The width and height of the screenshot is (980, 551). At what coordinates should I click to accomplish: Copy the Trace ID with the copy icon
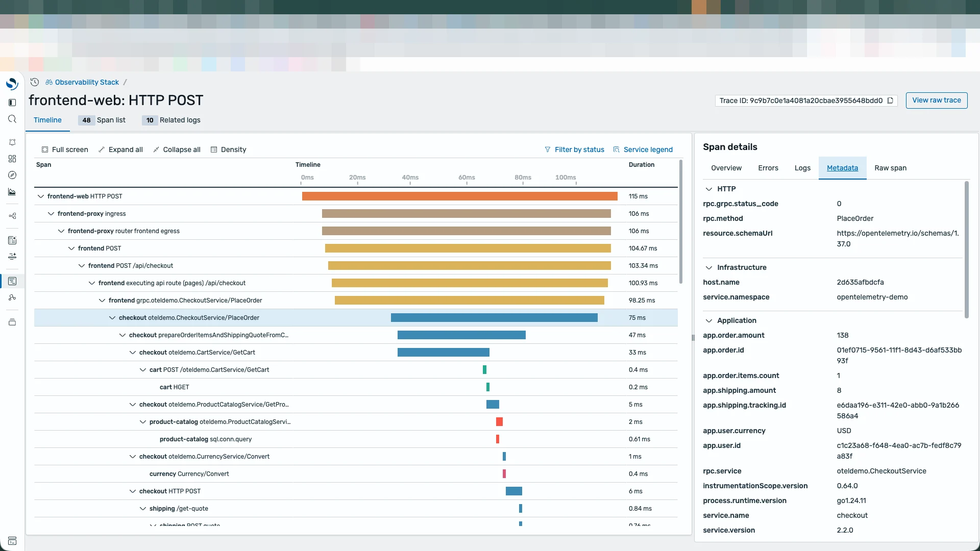point(890,101)
